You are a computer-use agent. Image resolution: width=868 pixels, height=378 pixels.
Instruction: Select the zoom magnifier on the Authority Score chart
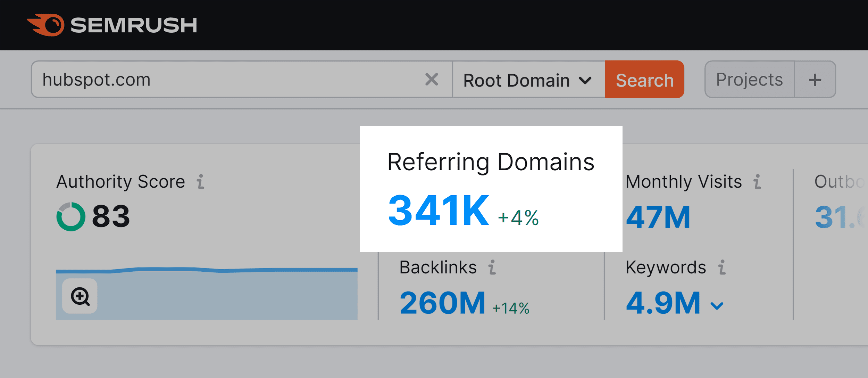click(80, 297)
